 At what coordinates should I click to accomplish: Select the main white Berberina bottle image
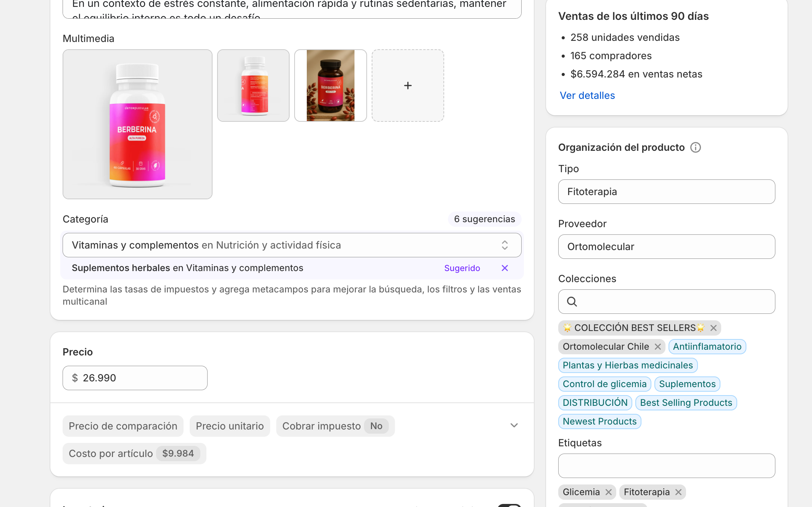click(137, 124)
